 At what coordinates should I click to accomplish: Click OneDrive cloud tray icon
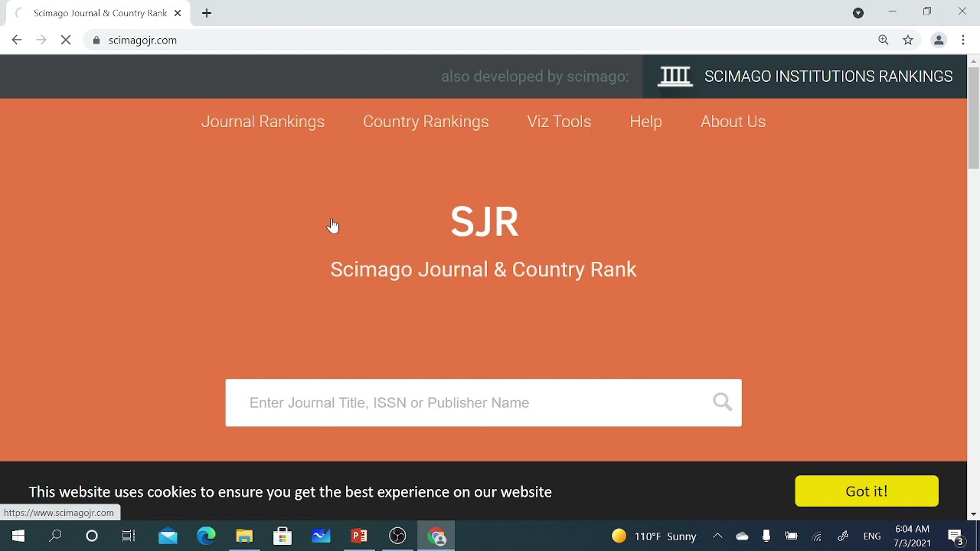pyautogui.click(x=742, y=536)
